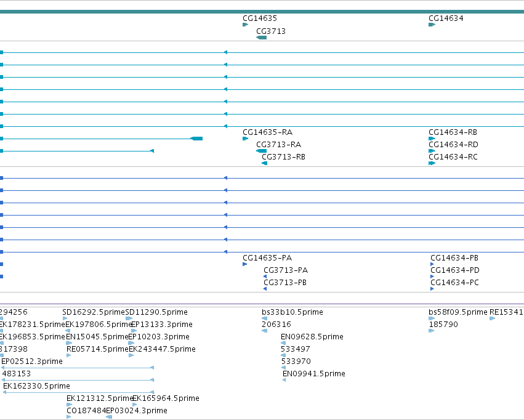Select EST EK197806.5prime
Image resolution: width=524 pixels, height=420 pixels.
(99, 325)
